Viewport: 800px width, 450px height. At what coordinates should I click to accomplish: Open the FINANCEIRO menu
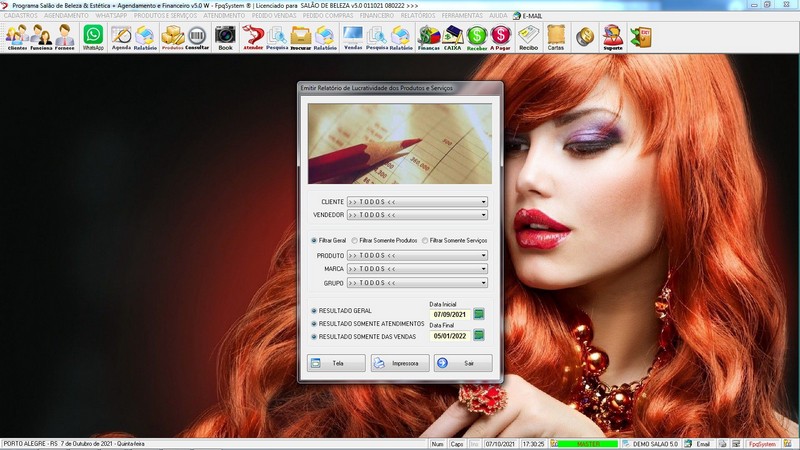click(376, 16)
